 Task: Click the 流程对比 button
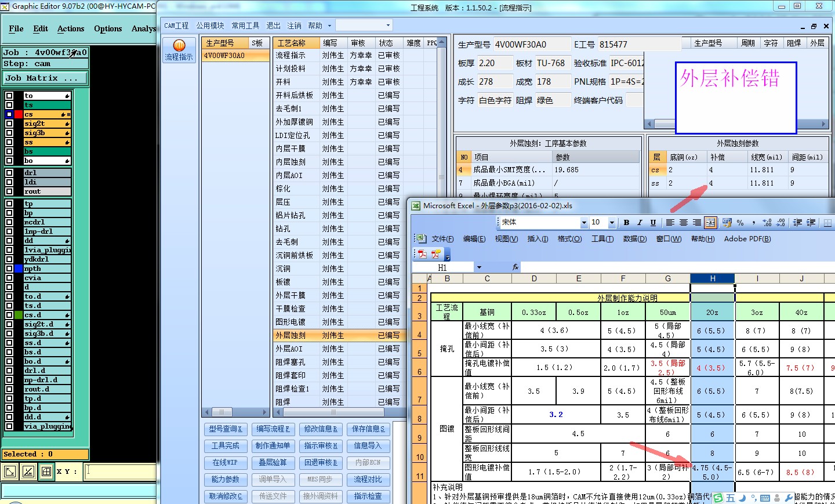click(x=368, y=480)
